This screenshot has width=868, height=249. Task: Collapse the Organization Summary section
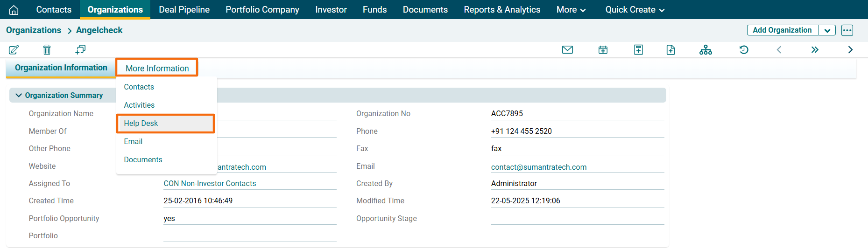pos(19,95)
